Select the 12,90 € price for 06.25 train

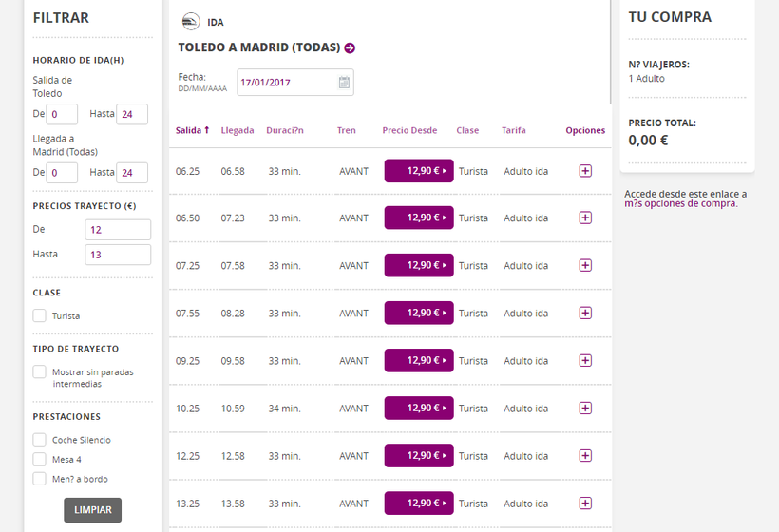point(419,171)
